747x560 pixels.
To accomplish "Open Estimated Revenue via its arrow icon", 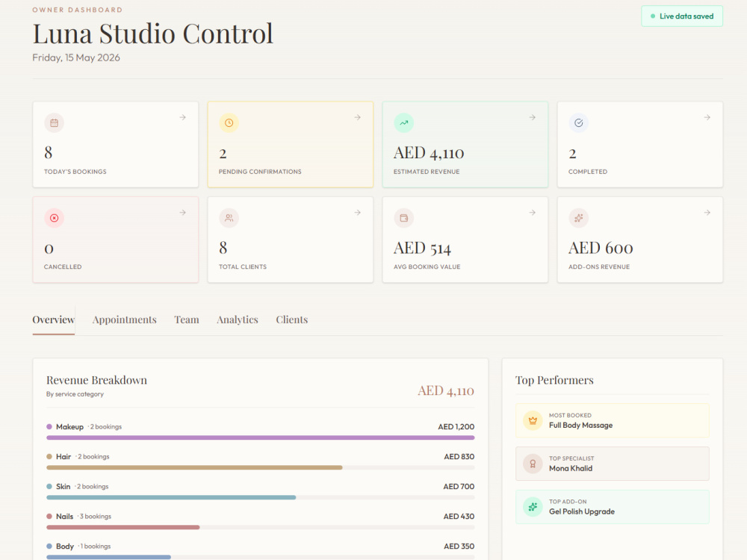I will [532, 117].
